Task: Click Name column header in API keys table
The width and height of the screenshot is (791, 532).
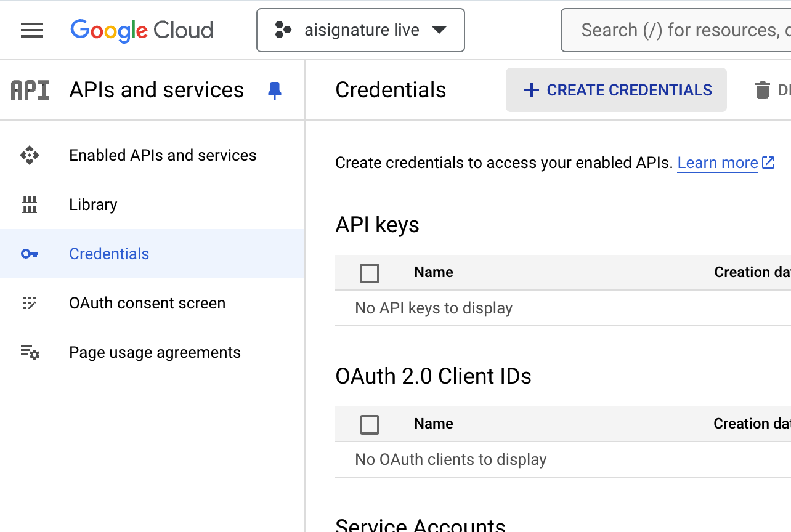Action: click(x=434, y=272)
